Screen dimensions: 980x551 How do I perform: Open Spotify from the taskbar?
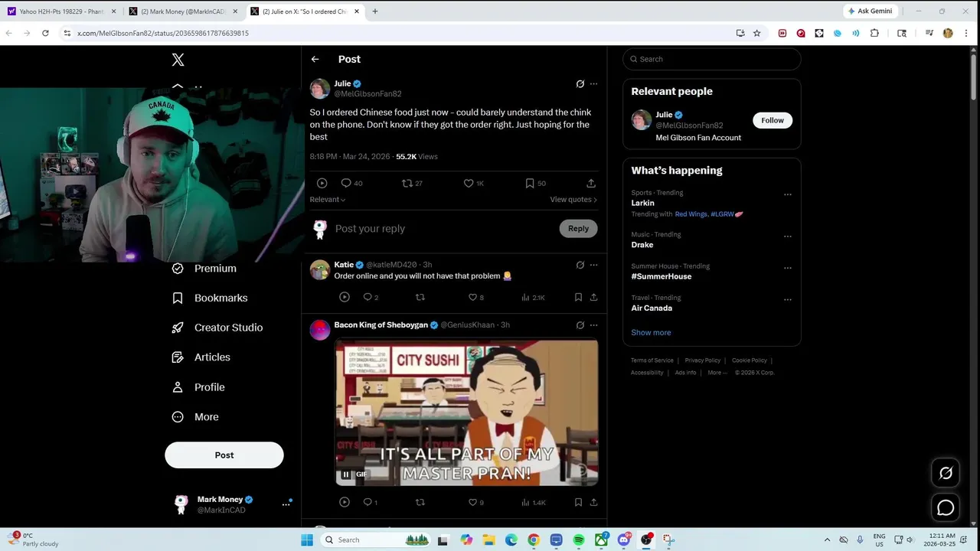(579, 540)
